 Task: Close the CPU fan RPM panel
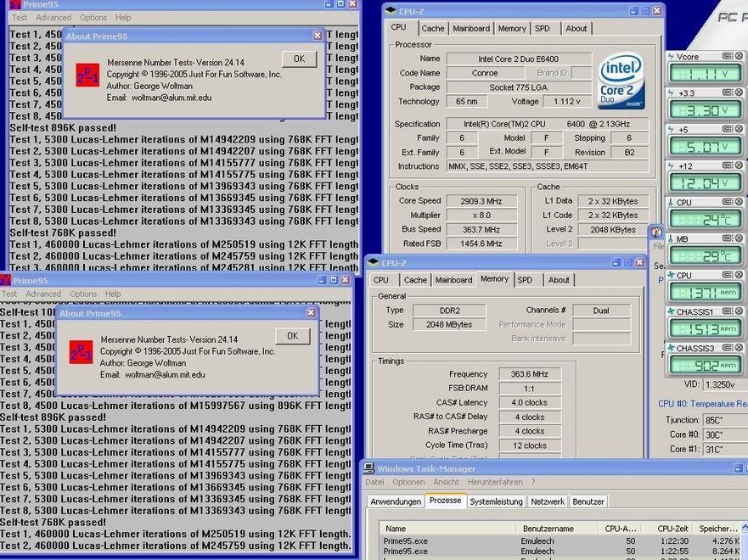pyautogui.click(x=739, y=275)
